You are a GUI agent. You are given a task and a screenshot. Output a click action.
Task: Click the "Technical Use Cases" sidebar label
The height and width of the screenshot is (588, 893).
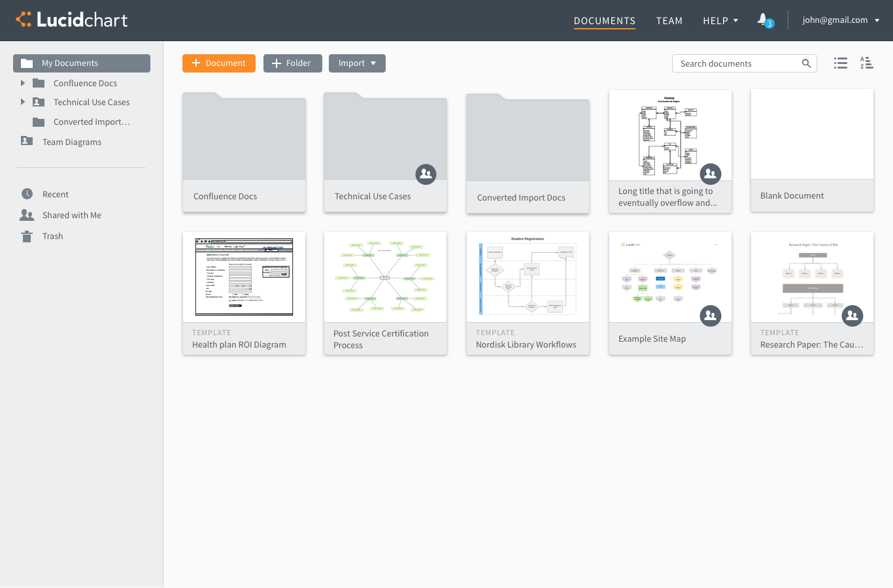pos(92,102)
